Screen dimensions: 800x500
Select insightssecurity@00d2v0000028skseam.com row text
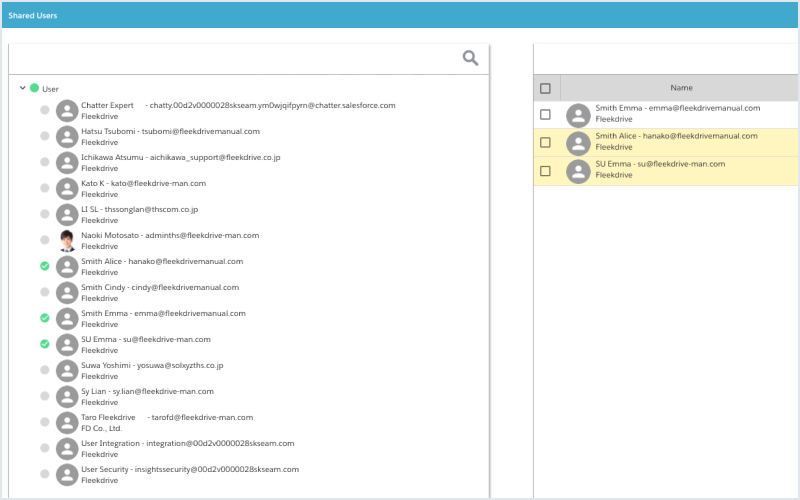tap(217, 469)
